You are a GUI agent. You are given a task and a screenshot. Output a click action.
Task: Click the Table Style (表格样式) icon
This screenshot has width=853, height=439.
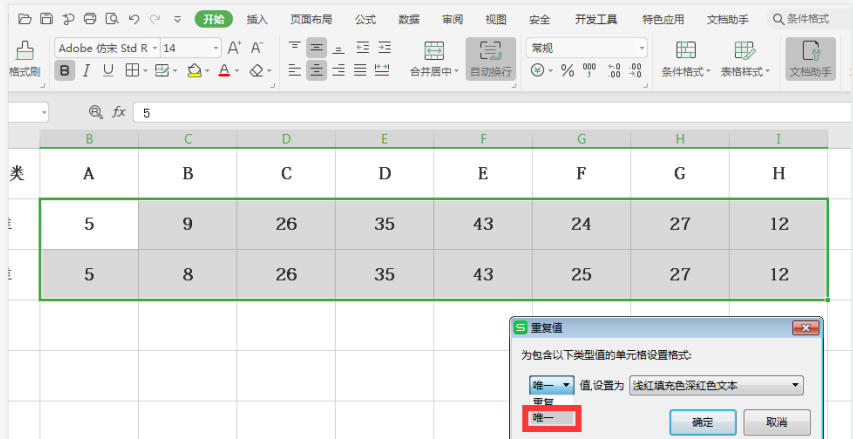744,51
